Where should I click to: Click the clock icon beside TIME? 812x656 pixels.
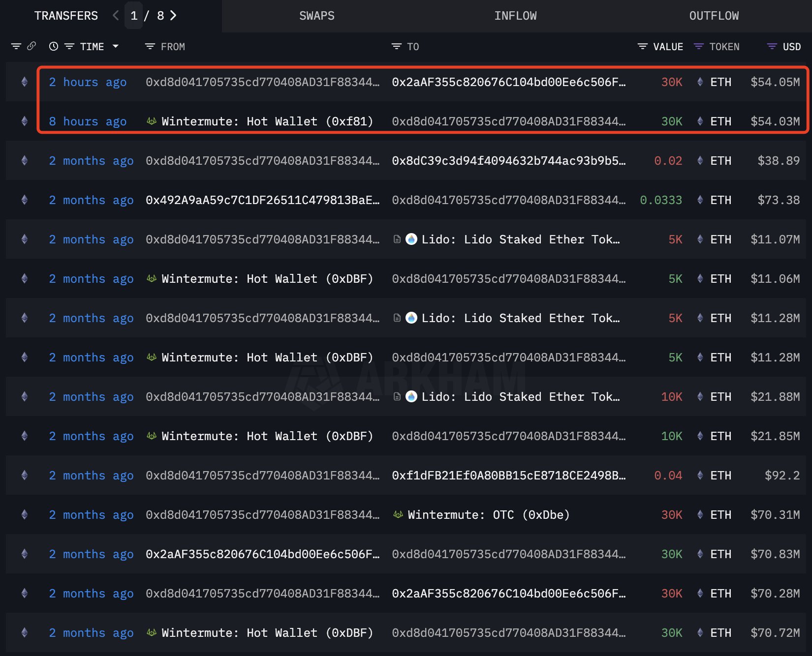pyautogui.click(x=54, y=46)
